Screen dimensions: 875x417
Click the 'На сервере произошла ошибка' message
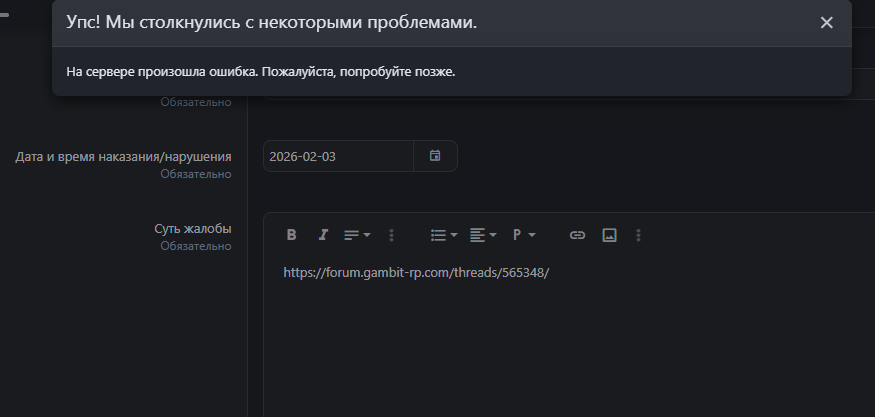[x=260, y=72]
